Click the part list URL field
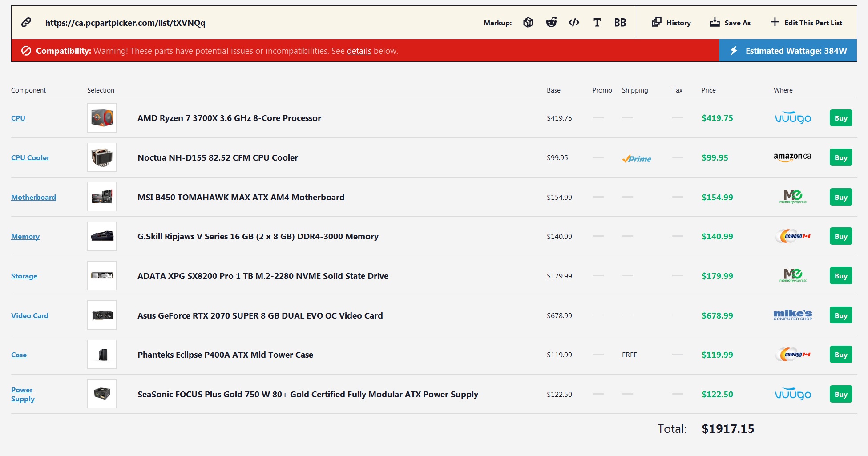Image resolution: width=868 pixels, height=456 pixels. click(125, 23)
